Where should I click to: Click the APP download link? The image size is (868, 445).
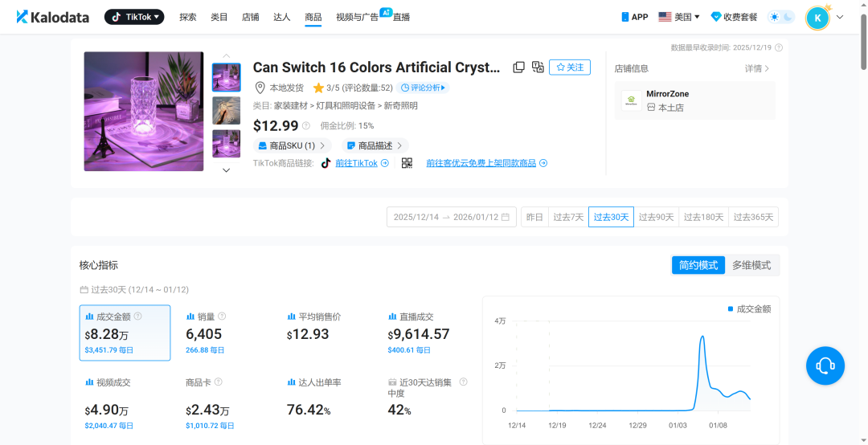(634, 17)
